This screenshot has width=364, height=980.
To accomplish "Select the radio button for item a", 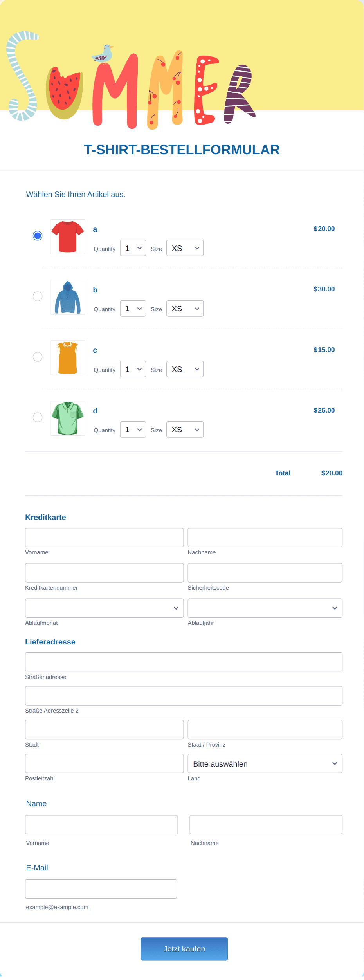I will tap(38, 236).
